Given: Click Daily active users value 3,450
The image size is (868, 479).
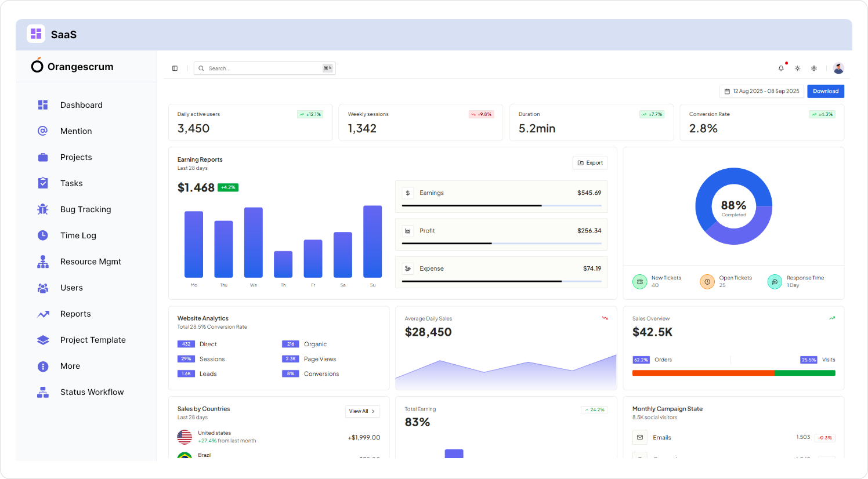Looking at the screenshot, I should [194, 128].
